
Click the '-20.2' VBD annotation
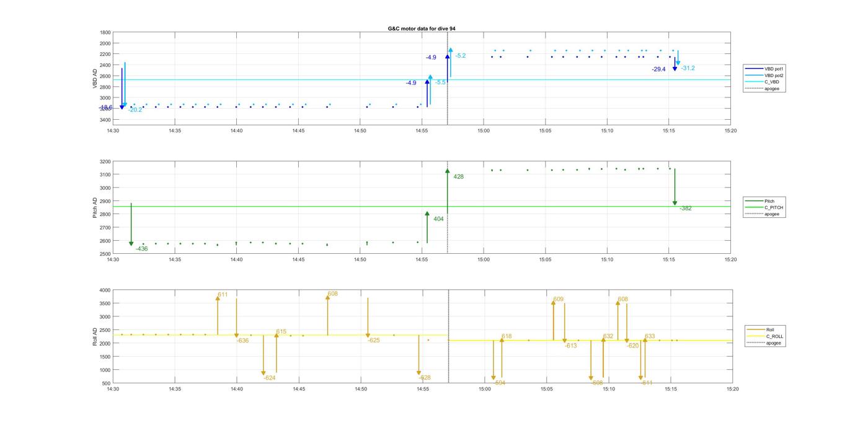tap(135, 110)
